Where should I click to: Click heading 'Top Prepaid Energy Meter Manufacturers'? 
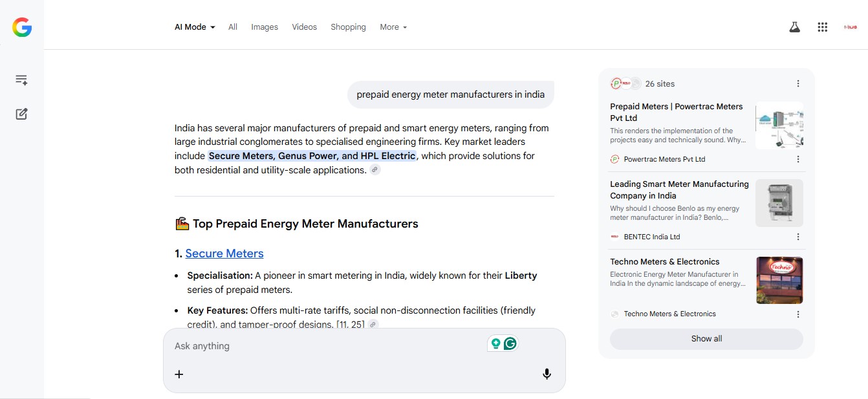click(305, 224)
